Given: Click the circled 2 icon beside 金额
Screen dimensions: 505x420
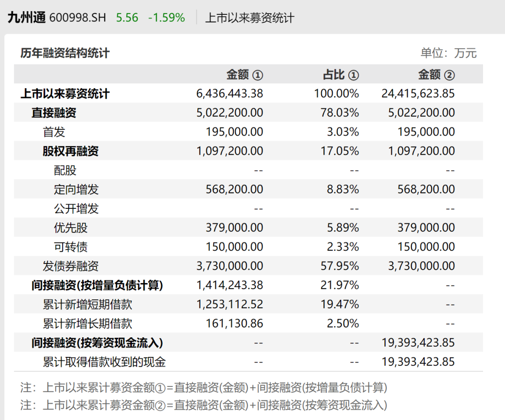Looking at the screenshot, I should tap(449, 75).
